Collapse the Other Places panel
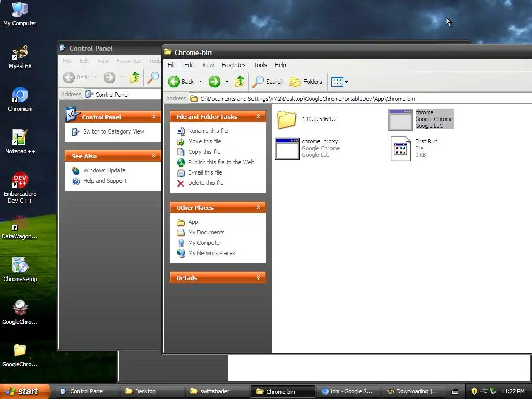This screenshot has width=532, height=399. pos(259,207)
